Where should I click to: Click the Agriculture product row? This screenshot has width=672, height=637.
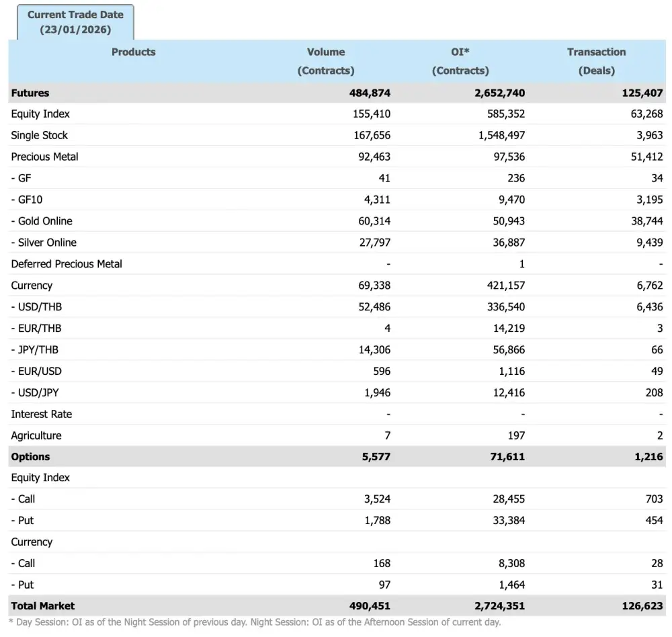pyautogui.click(x=36, y=435)
